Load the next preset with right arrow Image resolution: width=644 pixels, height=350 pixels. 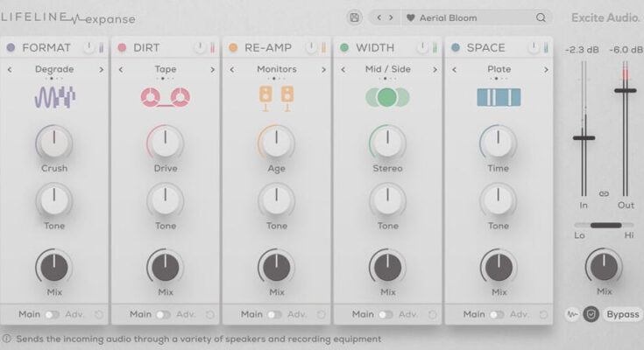(391, 17)
